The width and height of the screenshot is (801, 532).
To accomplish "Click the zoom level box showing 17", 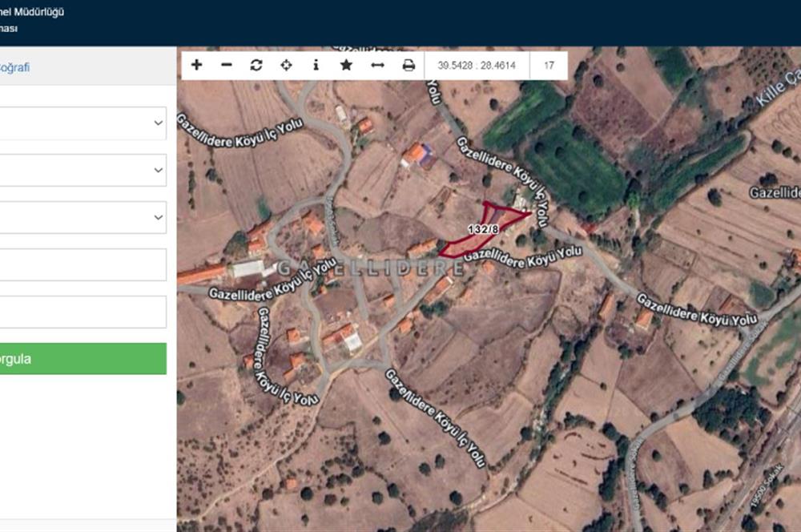I will (x=549, y=66).
